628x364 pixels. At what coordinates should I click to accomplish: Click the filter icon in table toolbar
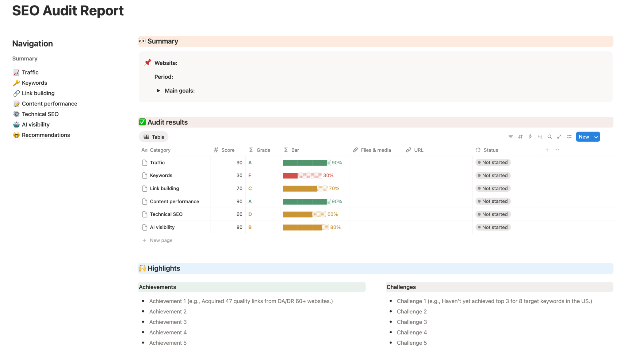[511, 137]
